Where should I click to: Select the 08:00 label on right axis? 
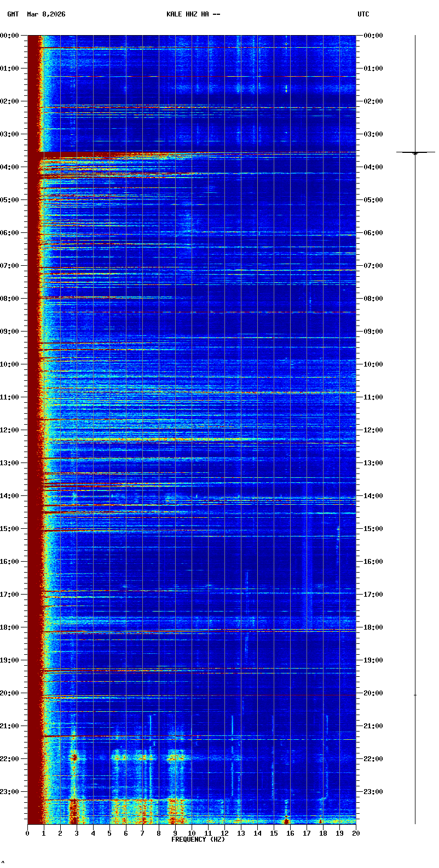tap(373, 299)
